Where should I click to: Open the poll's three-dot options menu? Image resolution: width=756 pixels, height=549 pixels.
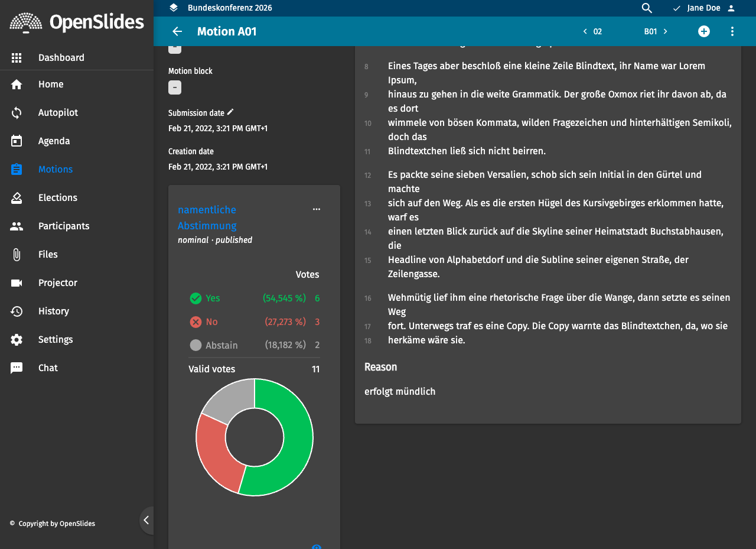pos(317,209)
